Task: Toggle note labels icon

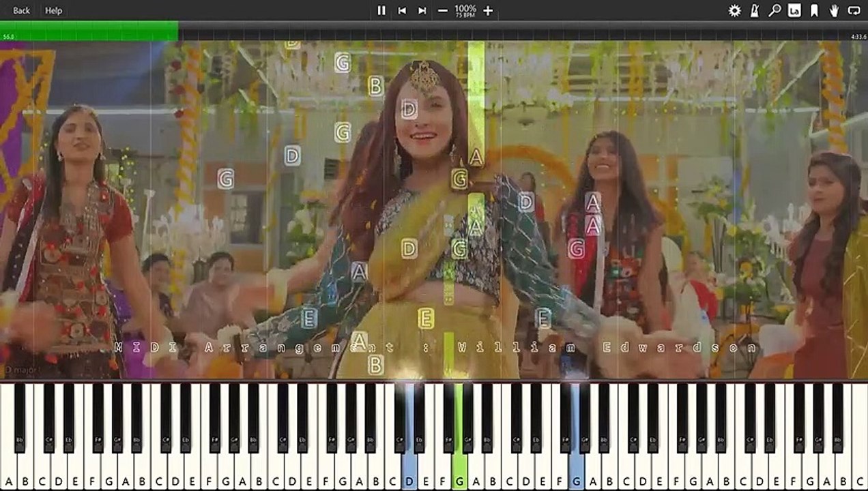Action: (794, 10)
